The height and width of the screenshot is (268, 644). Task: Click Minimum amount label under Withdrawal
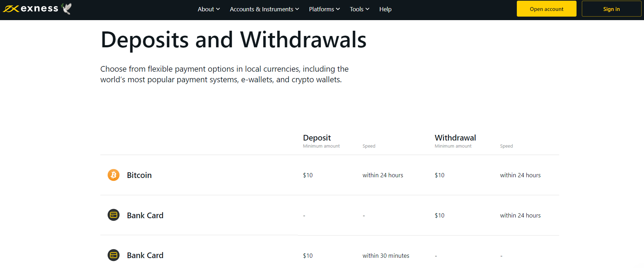pos(453,146)
